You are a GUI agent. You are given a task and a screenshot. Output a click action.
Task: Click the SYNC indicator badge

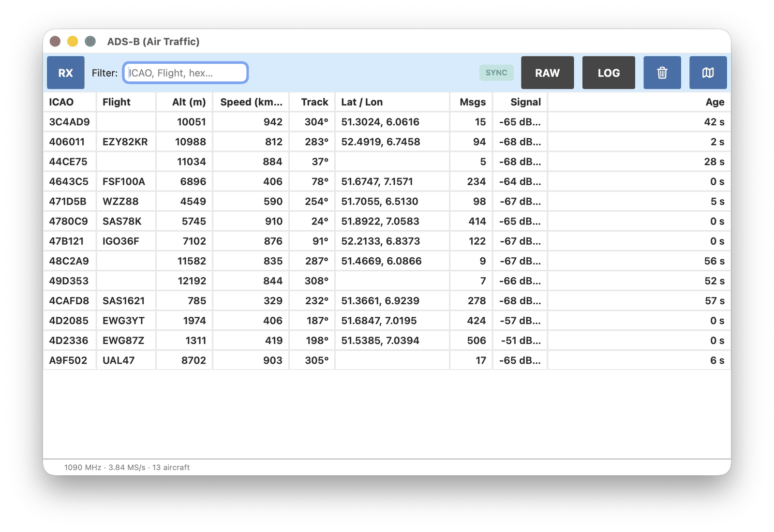[x=496, y=73]
